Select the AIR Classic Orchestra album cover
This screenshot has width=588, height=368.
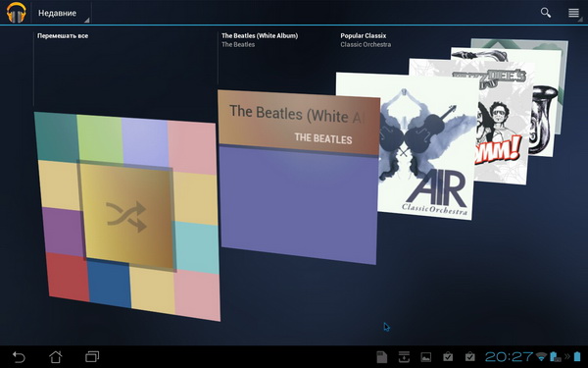405,146
